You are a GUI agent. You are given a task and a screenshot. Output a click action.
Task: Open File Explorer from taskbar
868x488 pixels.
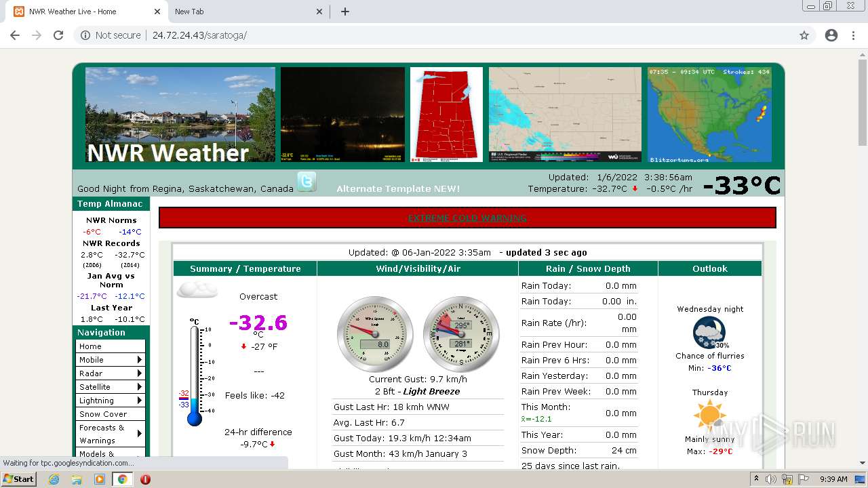coord(77,479)
